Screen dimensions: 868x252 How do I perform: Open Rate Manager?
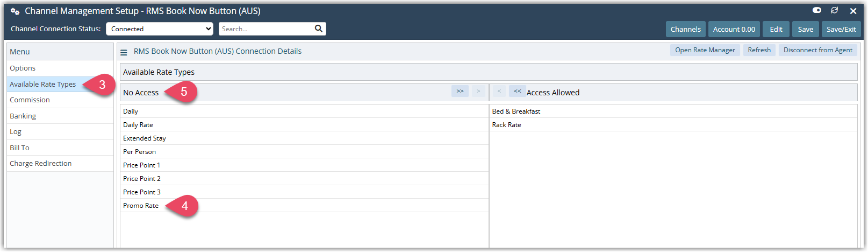click(x=705, y=50)
